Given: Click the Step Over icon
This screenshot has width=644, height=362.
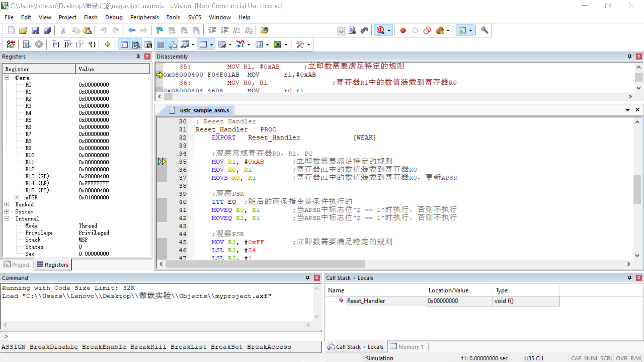Looking at the screenshot, I should click(67, 44).
